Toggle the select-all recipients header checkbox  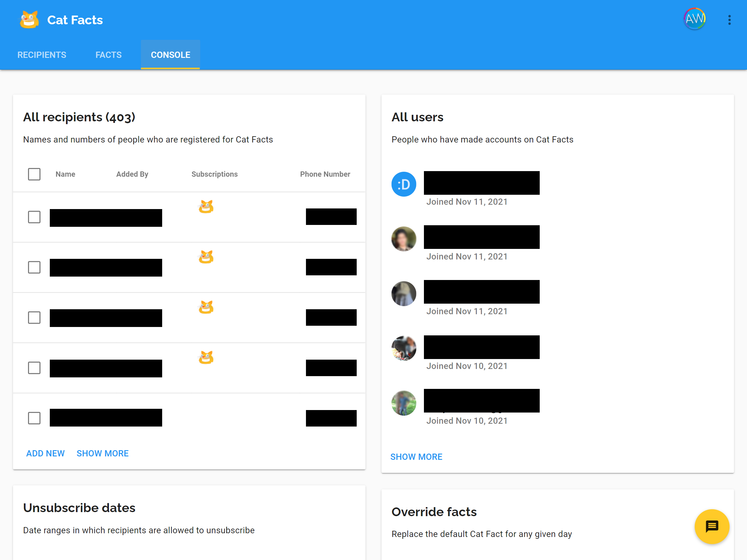pyautogui.click(x=34, y=174)
